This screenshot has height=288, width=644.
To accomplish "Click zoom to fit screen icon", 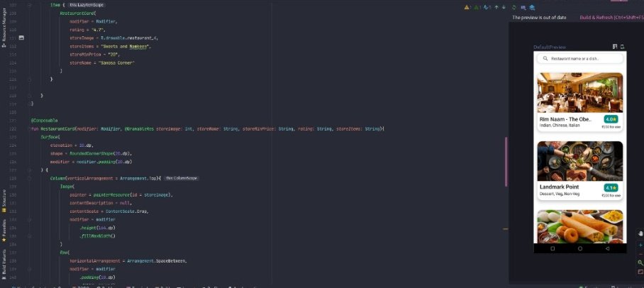I will pos(640,272).
